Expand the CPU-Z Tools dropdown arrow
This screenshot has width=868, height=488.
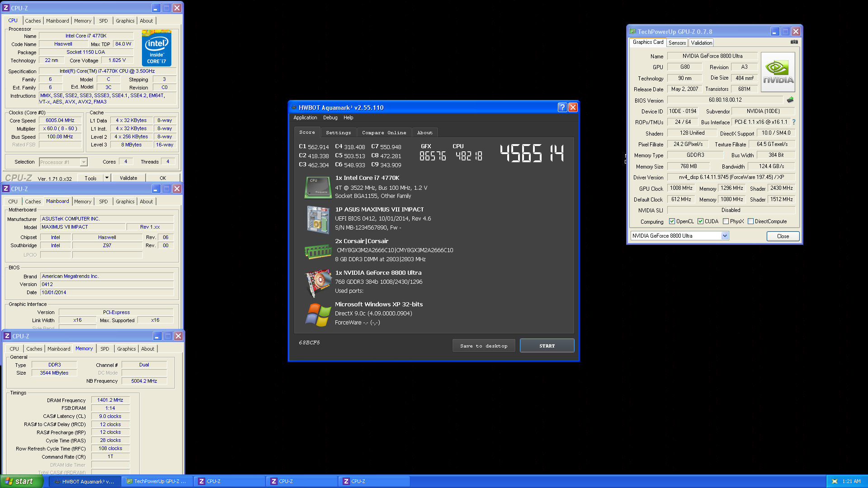[x=107, y=178]
